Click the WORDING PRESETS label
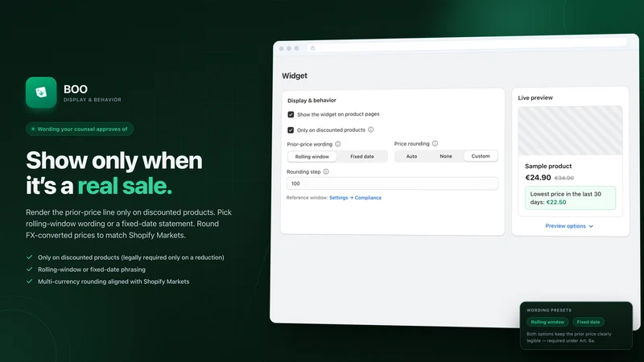 (x=549, y=311)
